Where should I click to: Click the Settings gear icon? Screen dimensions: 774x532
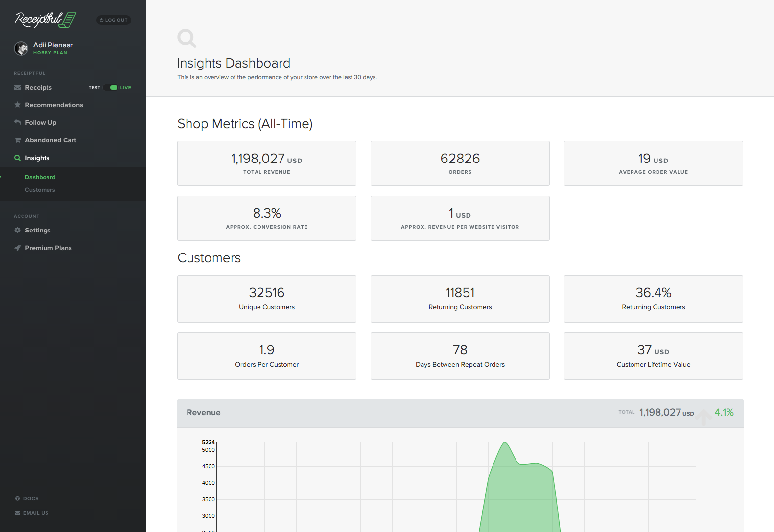tap(17, 230)
